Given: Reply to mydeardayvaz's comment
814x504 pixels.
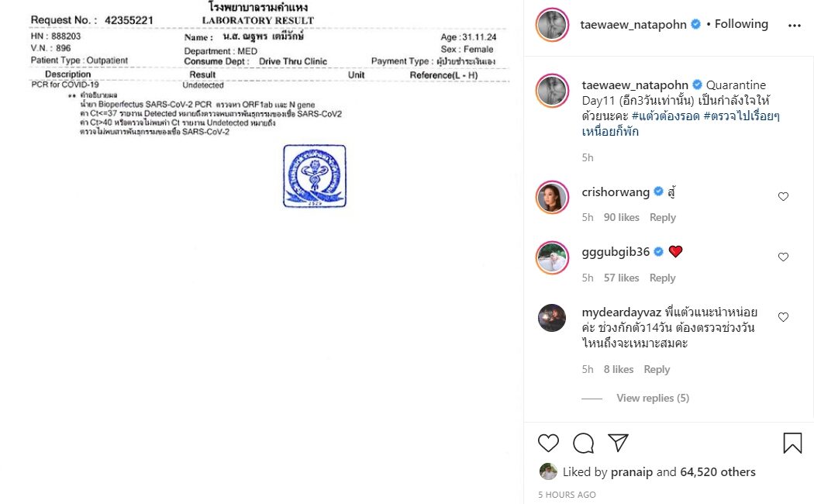Looking at the screenshot, I should click(657, 369).
